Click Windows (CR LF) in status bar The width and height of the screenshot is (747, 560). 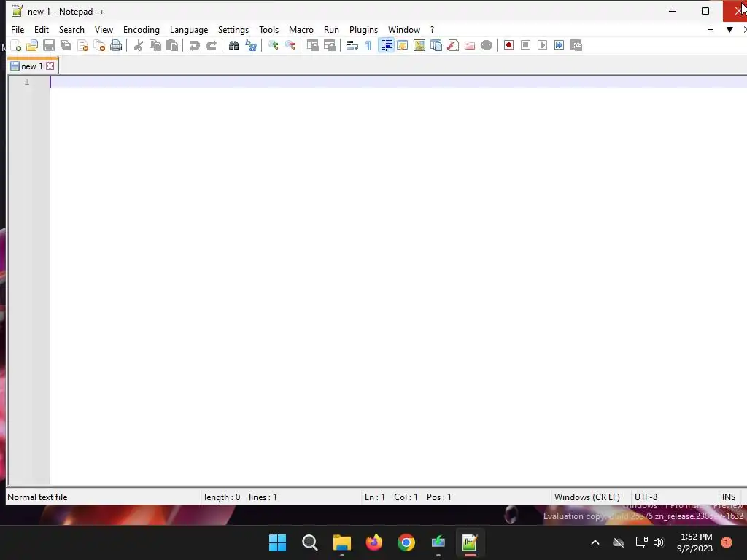pyautogui.click(x=587, y=497)
